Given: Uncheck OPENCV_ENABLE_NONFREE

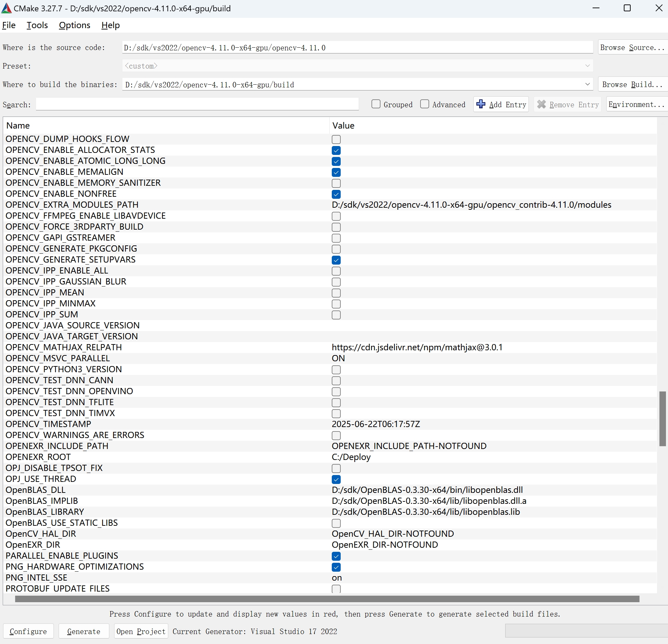Looking at the screenshot, I should pyautogui.click(x=336, y=194).
